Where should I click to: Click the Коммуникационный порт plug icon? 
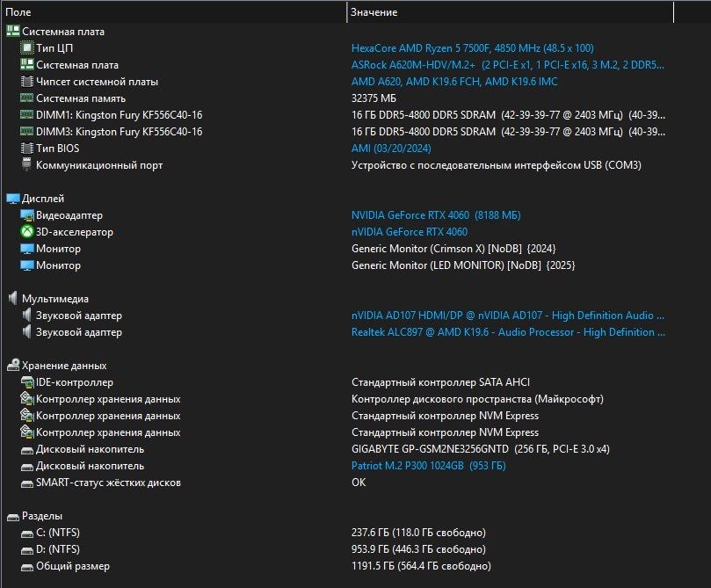(27, 165)
